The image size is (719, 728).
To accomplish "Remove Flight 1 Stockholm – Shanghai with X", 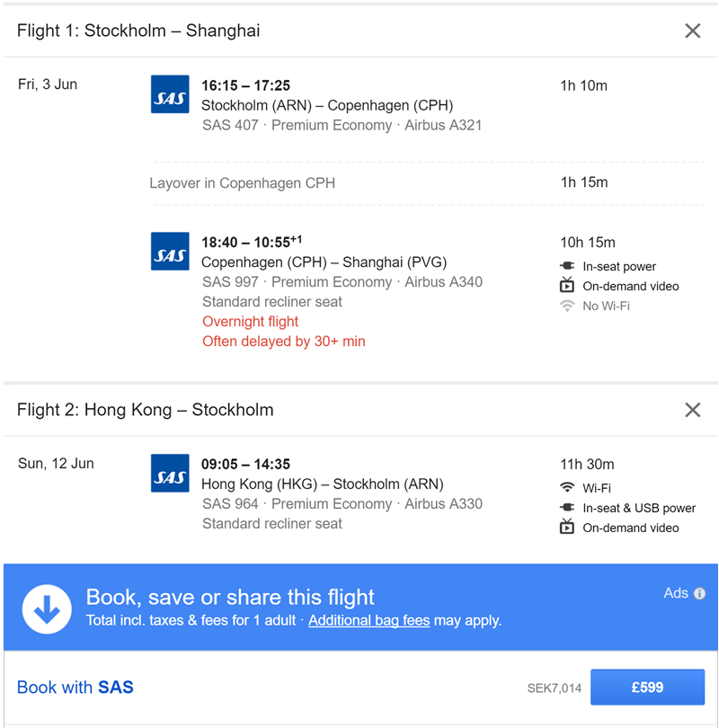I will click(x=692, y=31).
